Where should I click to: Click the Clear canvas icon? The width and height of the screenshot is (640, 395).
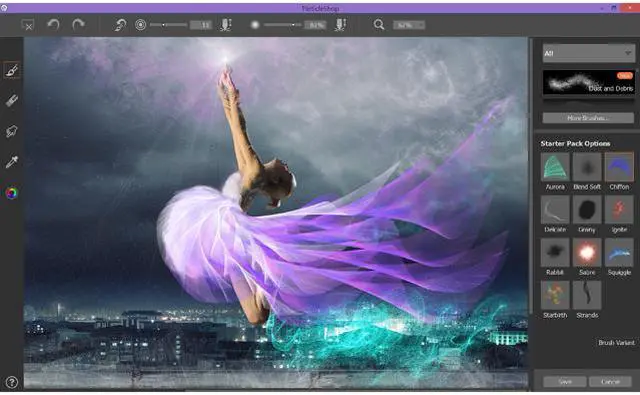[28, 25]
